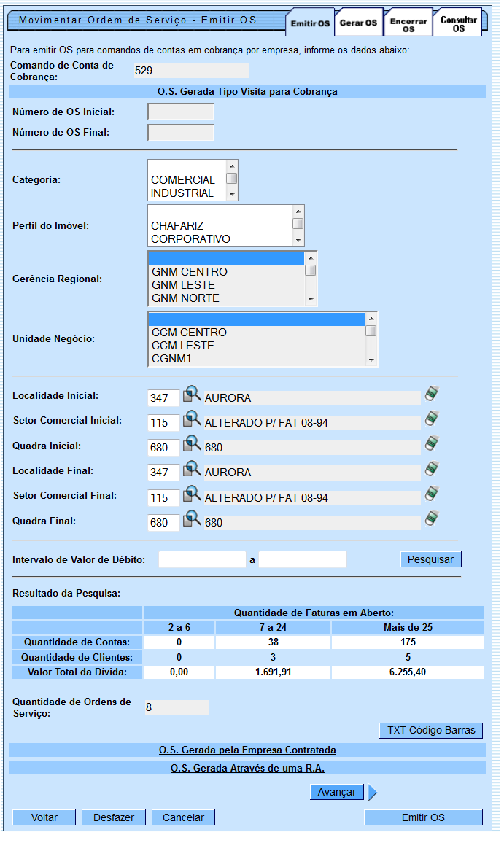The width and height of the screenshot is (504, 843).
Task: Clear Setor Comercial Final with eraser icon
Action: point(432,494)
